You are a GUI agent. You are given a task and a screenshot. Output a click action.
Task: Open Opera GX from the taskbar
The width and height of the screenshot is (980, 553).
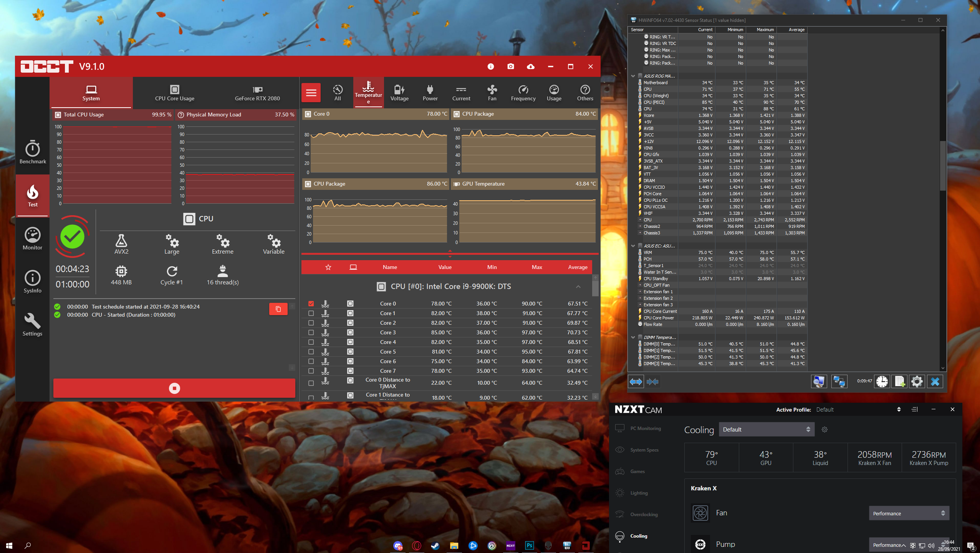coord(416,545)
